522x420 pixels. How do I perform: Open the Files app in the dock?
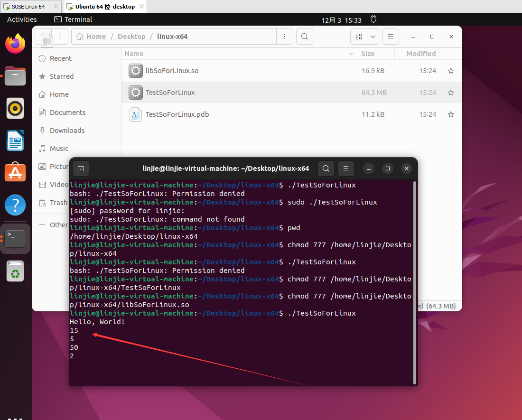pos(15,76)
